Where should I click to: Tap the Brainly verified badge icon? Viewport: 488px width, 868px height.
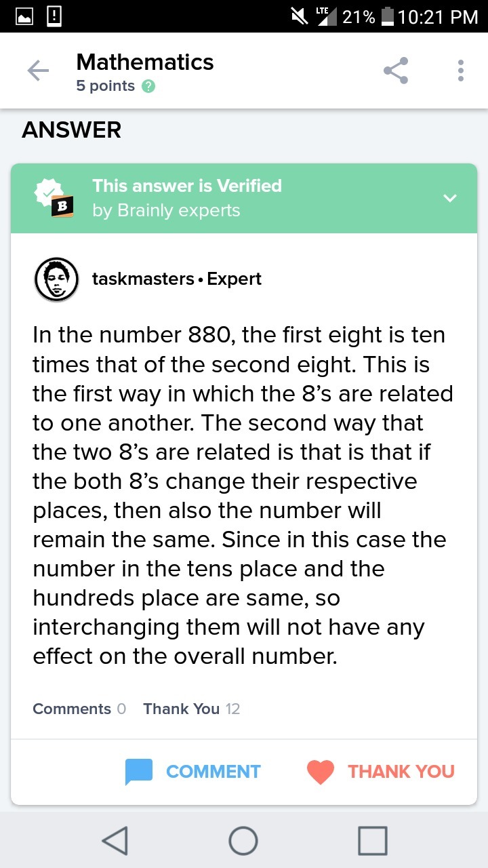pos(54,198)
